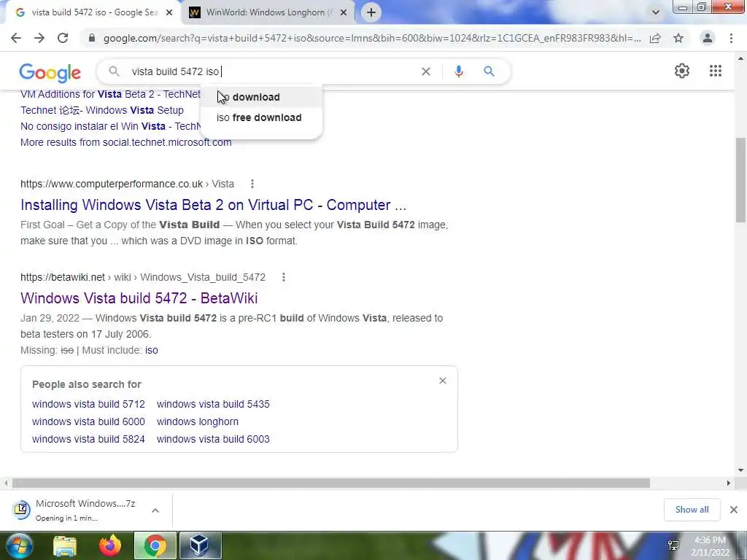The height and width of the screenshot is (560, 747).
Task: Submit search with the blue magnifier
Action: tap(489, 71)
